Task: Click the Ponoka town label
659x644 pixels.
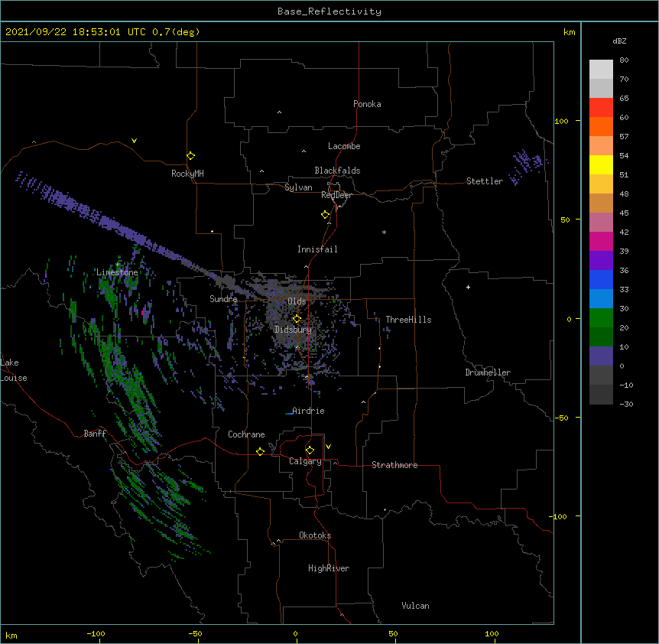Action: click(x=367, y=104)
